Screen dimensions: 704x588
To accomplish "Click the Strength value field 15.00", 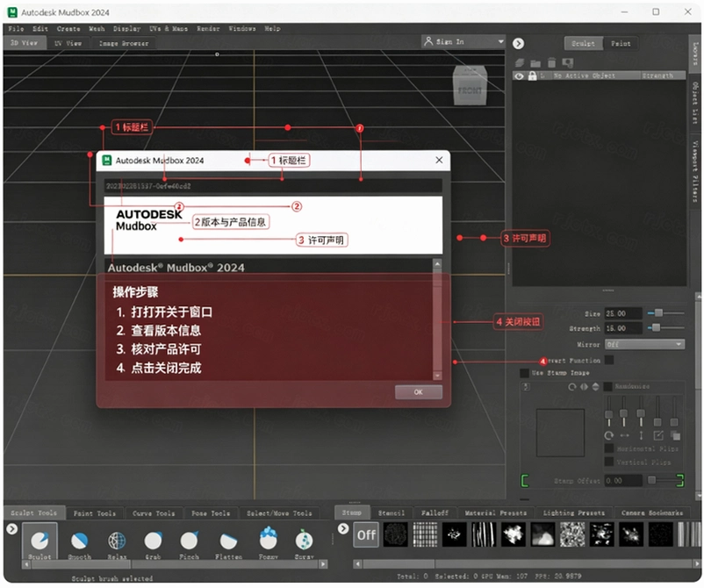I will [x=623, y=328].
